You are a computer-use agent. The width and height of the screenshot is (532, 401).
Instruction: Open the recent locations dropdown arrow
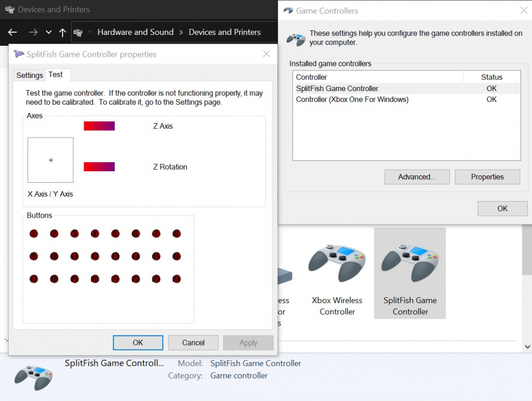click(x=49, y=33)
